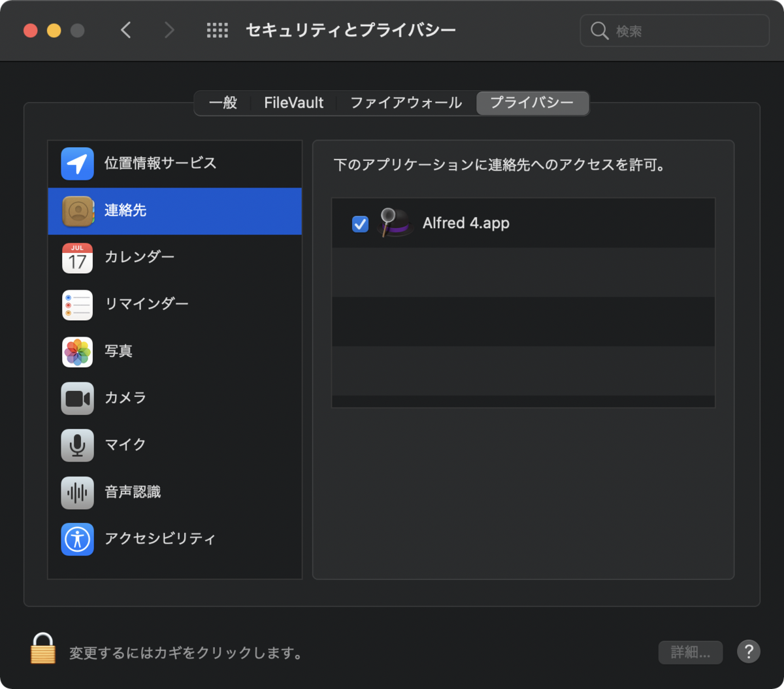
Task: Click the 詳細... (Details) button
Action: point(690,652)
